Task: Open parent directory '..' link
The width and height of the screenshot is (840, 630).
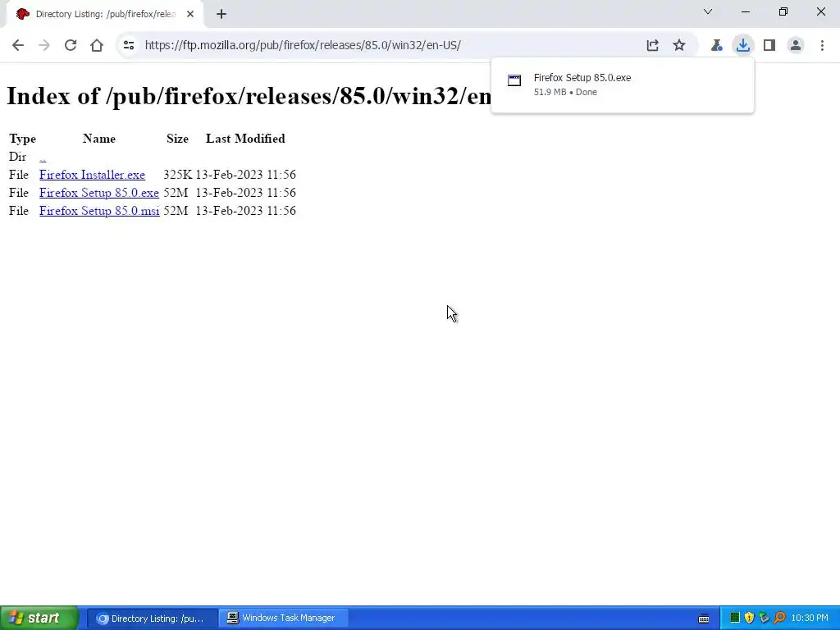Action: pos(43,157)
